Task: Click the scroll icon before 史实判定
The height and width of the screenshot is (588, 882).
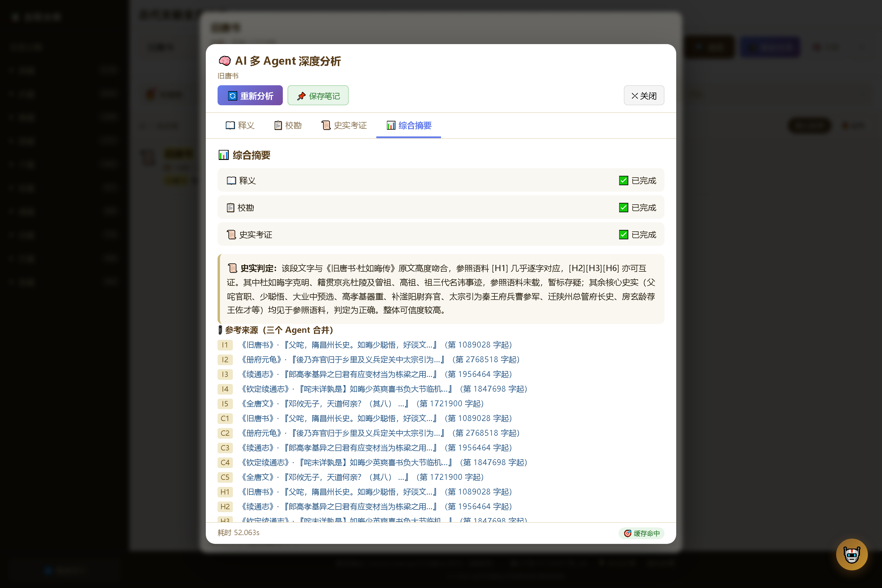Action: click(x=232, y=268)
